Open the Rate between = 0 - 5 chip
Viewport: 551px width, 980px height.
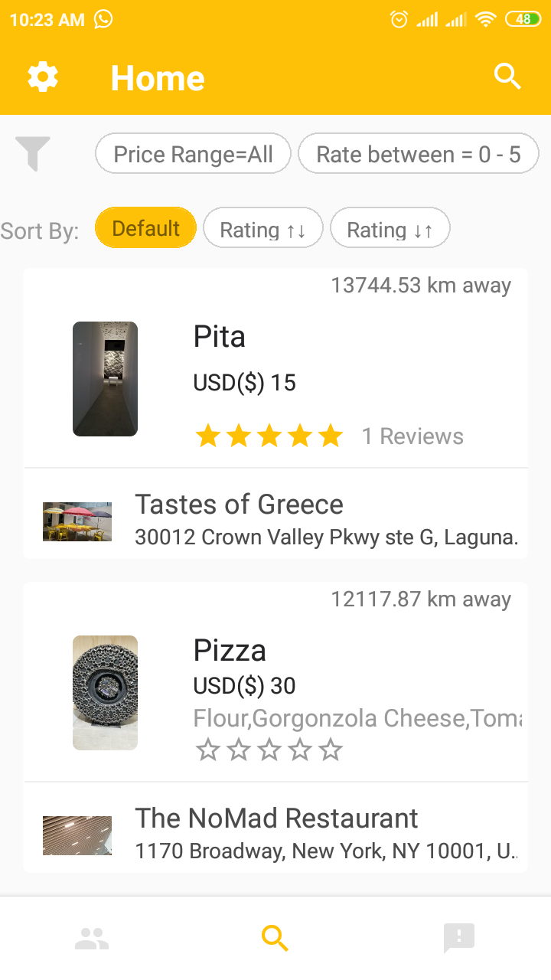(418, 155)
